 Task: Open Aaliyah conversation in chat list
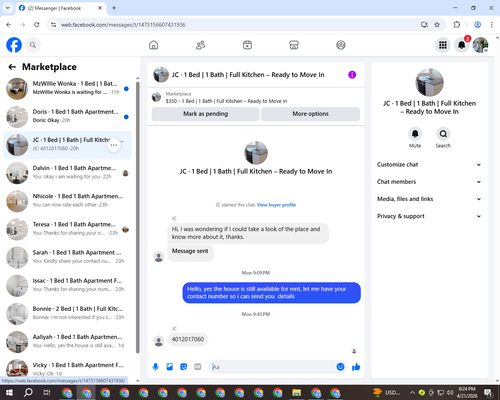click(67, 342)
